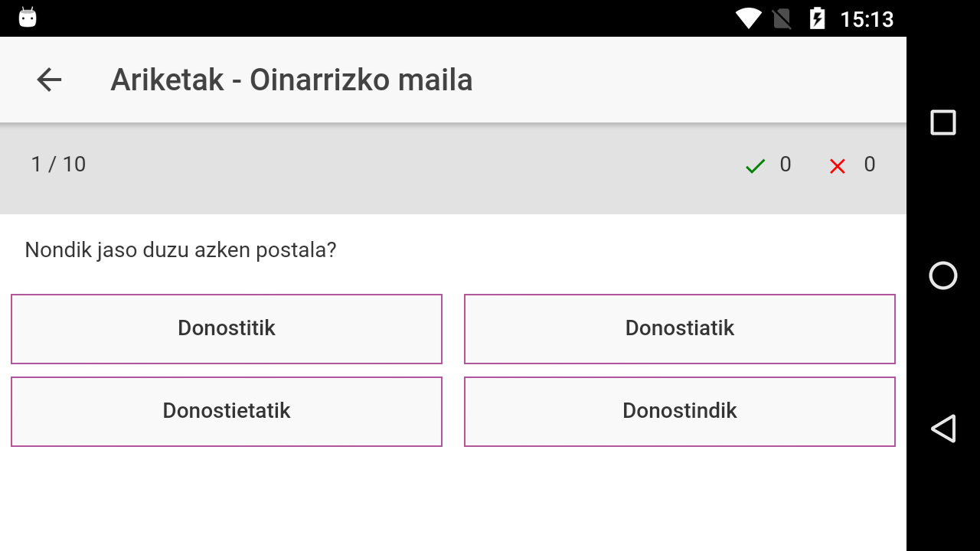The height and width of the screenshot is (551, 980).
Task: Click the "1 / 10" progress counter
Action: pyautogui.click(x=58, y=165)
